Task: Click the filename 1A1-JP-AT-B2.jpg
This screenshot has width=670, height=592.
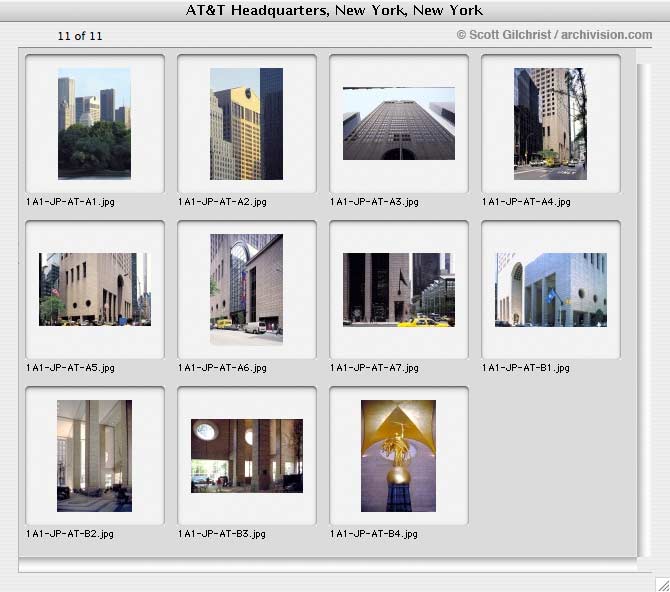Action: (70, 533)
